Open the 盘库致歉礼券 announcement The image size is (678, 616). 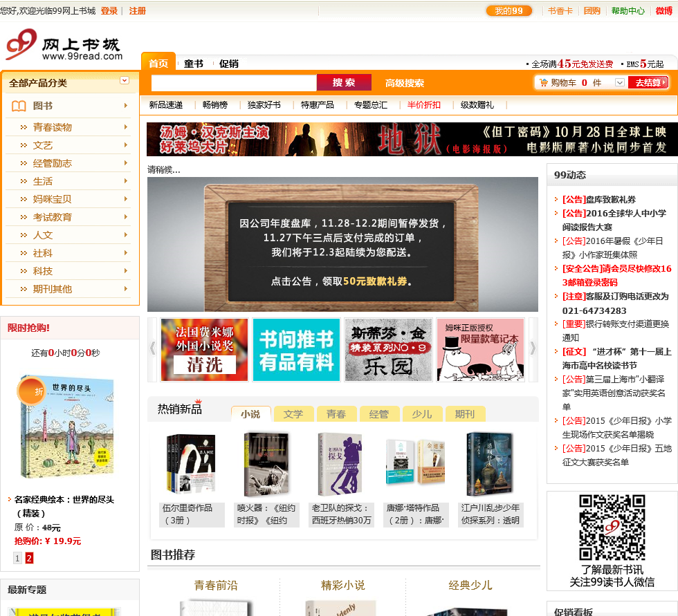[x=599, y=200]
